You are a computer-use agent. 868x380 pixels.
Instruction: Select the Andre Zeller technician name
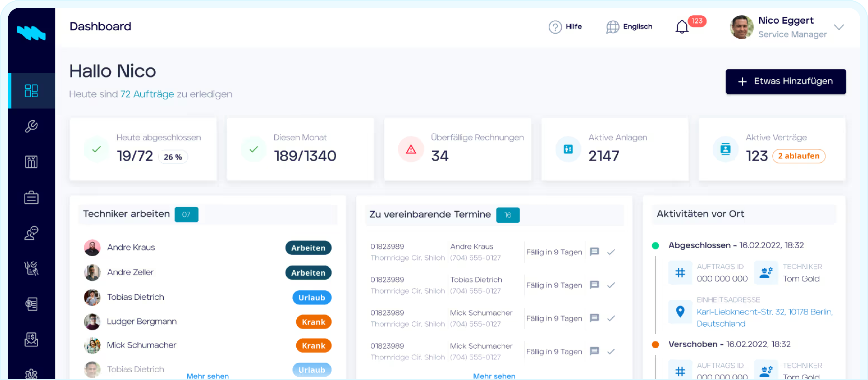pos(130,272)
